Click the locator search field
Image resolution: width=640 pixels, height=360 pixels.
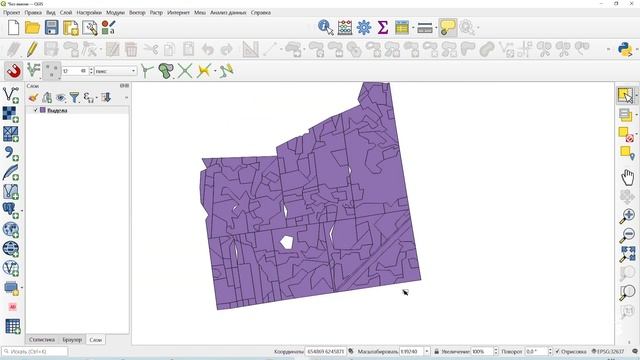pos(35,351)
